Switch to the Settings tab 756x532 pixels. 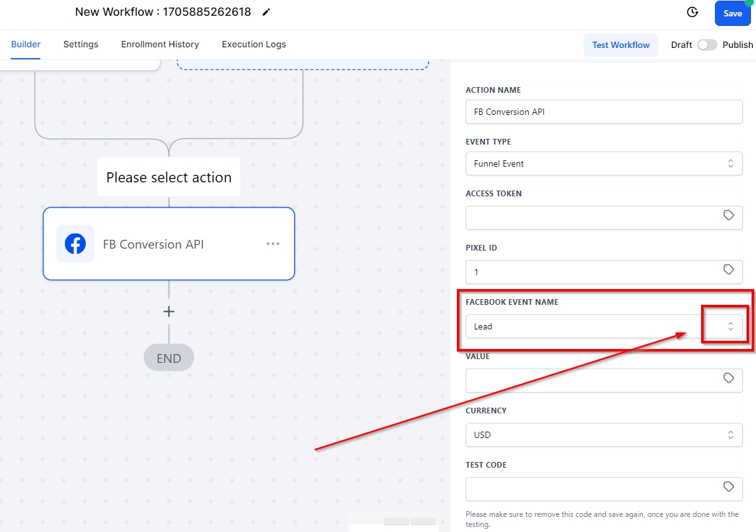click(81, 44)
